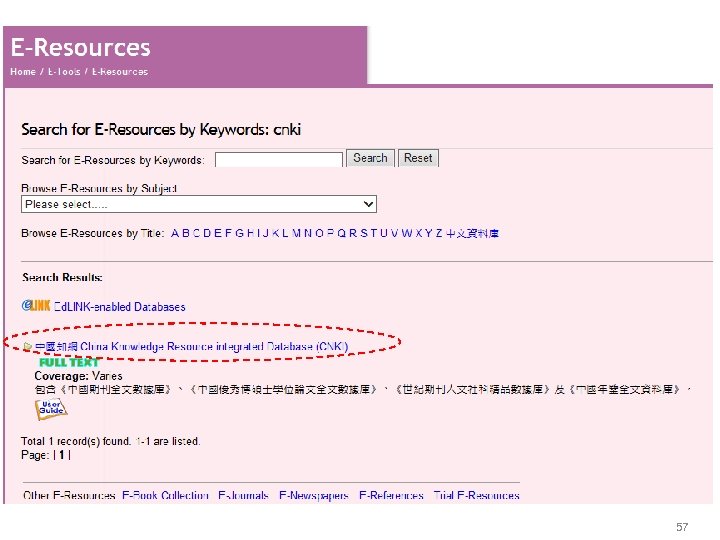Open E-Journals link

coord(243,495)
